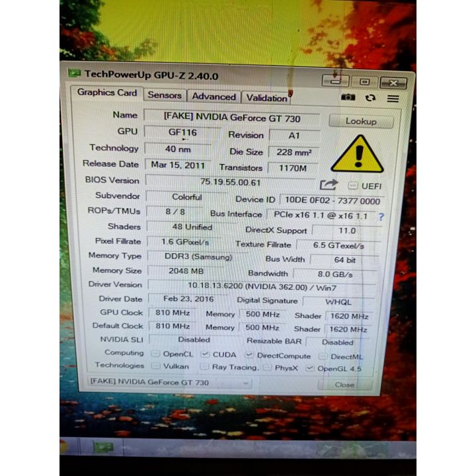This screenshot has width=476, height=476.
Task: Open the Advanced tab
Action: click(214, 97)
